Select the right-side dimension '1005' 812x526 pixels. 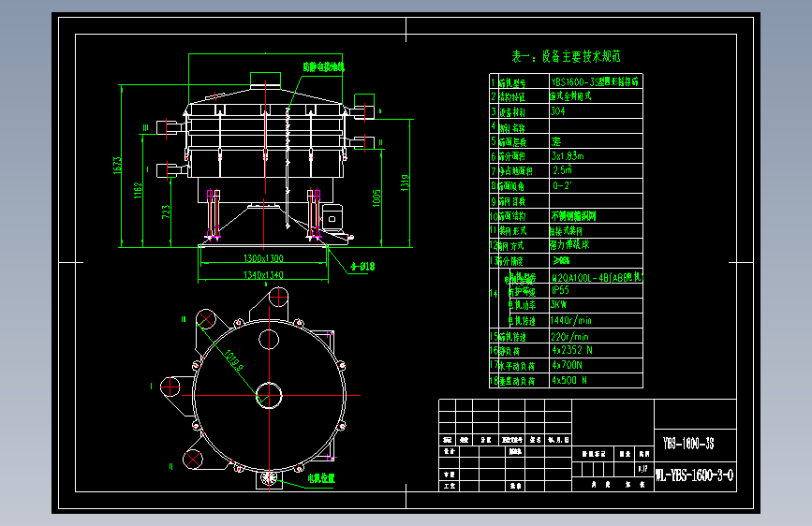coord(376,197)
